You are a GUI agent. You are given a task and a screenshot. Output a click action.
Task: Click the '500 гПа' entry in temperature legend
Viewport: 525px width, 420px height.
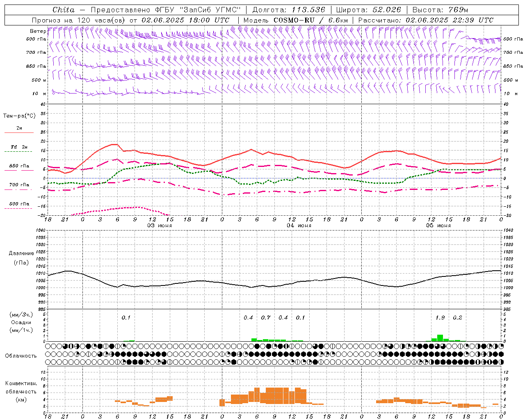19,204
